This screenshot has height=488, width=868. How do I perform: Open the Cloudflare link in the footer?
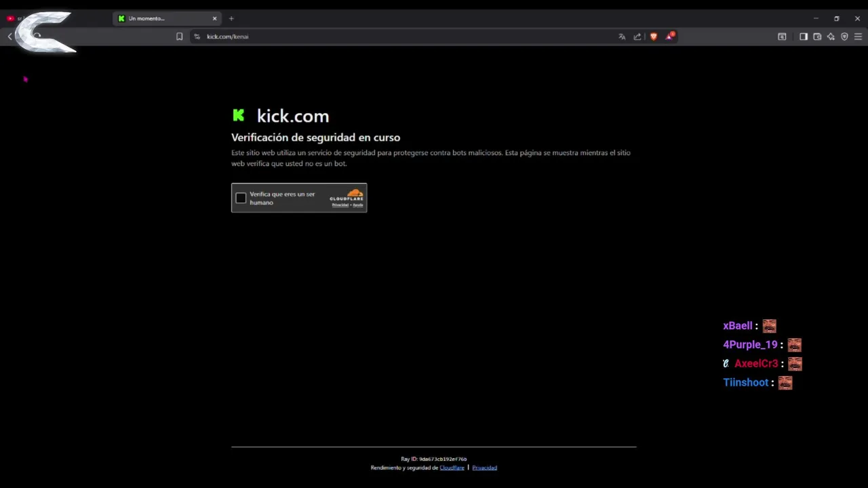tap(452, 468)
